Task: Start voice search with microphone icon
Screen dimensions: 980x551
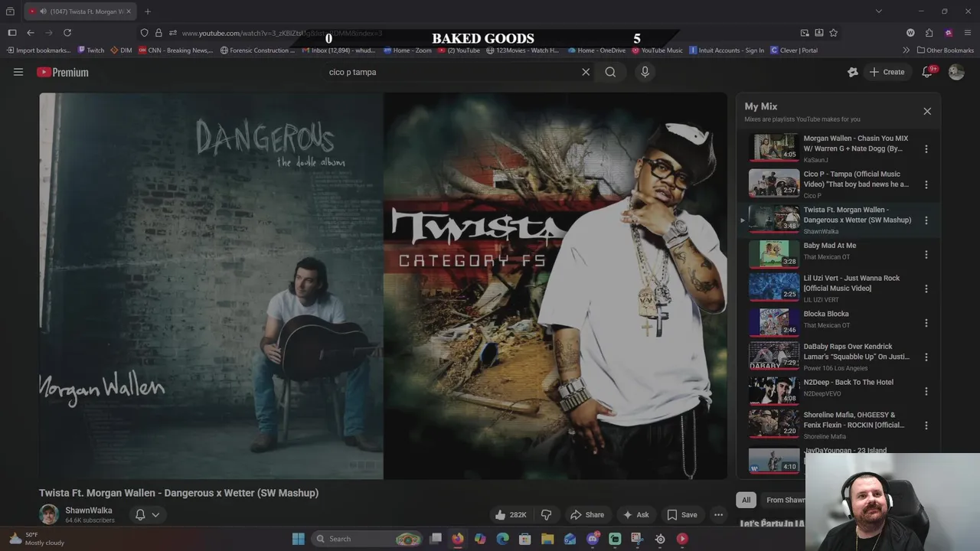Action: click(645, 72)
